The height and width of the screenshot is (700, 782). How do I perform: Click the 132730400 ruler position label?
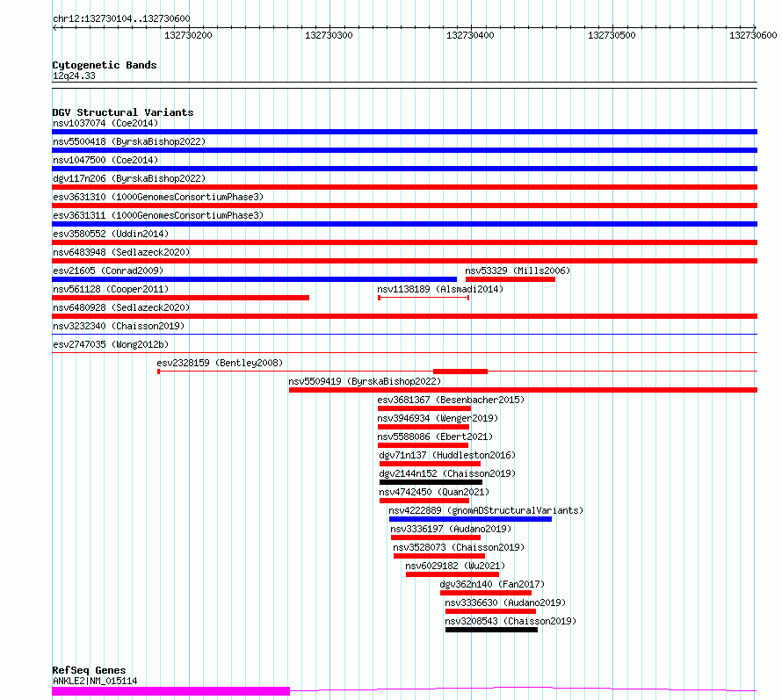470,35
